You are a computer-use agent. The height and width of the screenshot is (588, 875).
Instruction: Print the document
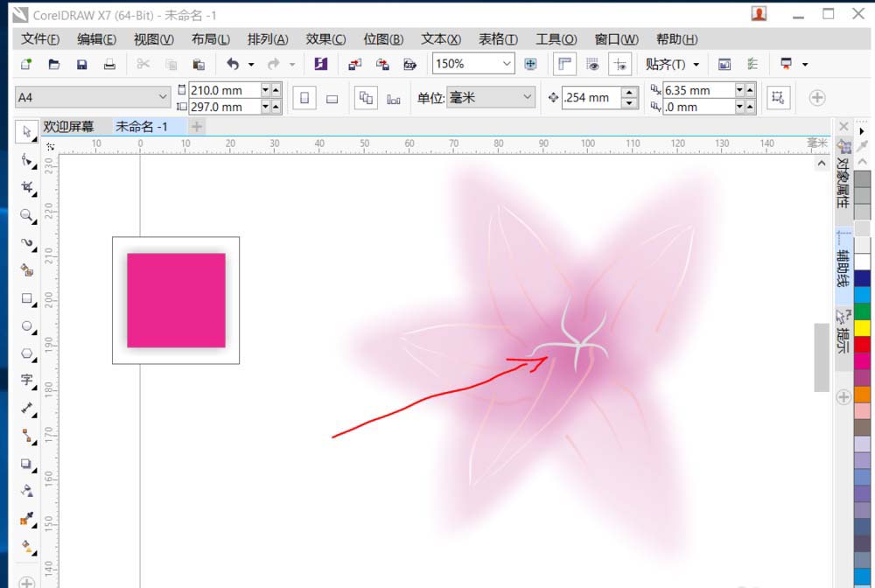coord(109,64)
